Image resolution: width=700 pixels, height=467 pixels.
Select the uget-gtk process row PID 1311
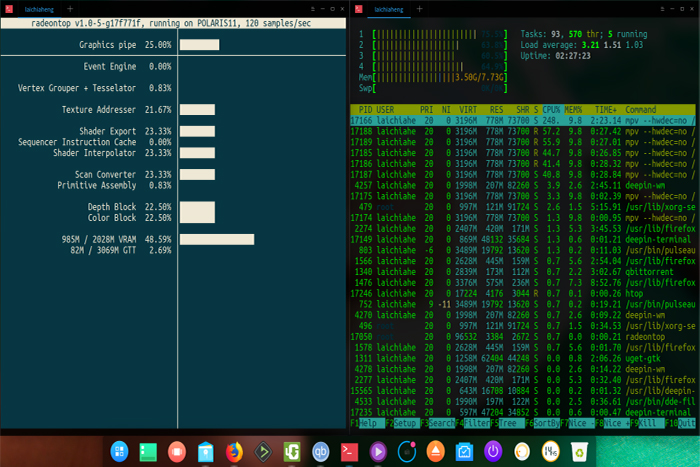(523, 358)
